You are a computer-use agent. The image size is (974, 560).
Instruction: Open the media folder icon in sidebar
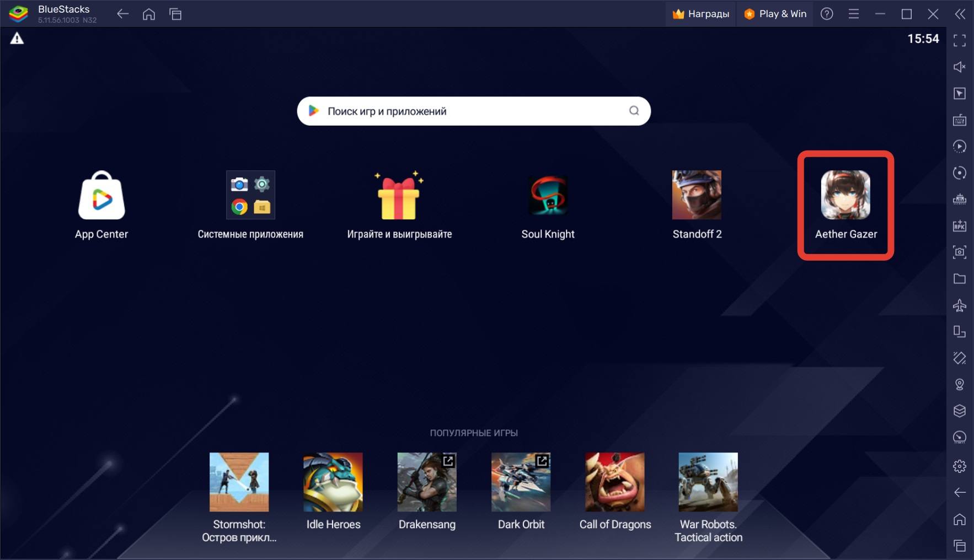pos(960,278)
